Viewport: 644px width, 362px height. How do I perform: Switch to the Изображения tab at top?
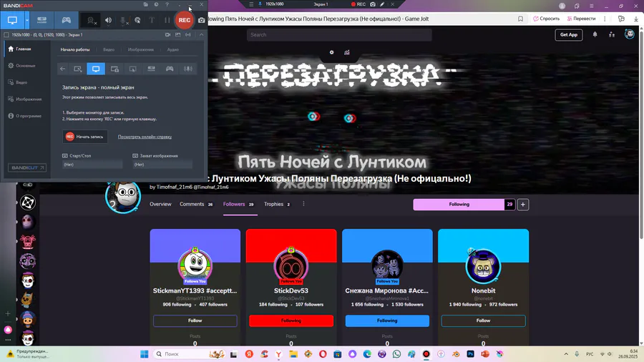coord(140,49)
